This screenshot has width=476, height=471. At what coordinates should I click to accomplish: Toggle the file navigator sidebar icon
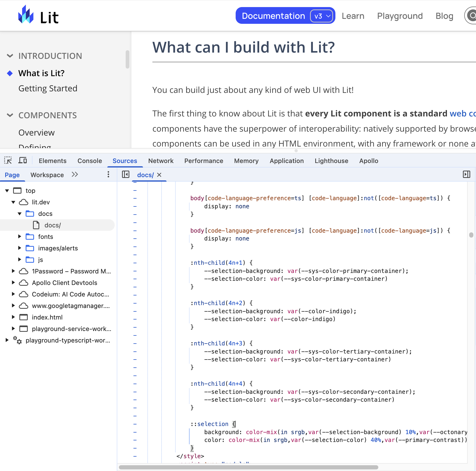126,175
